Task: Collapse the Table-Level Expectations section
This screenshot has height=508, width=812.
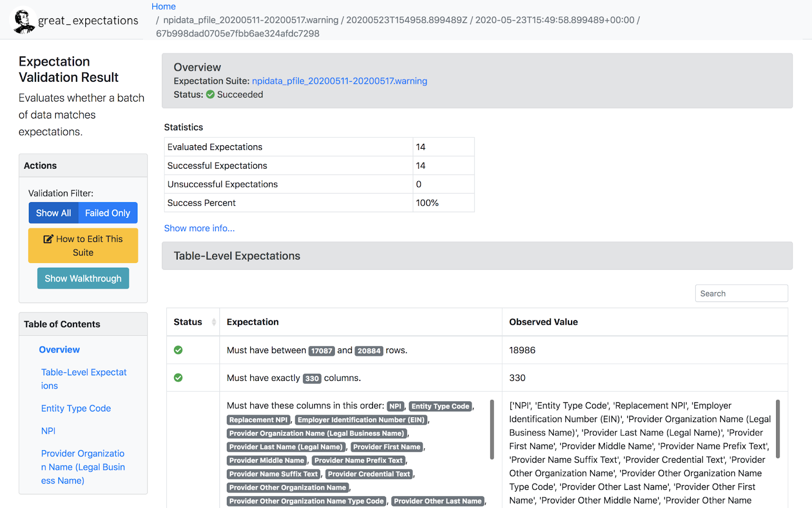Action: [x=236, y=256]
